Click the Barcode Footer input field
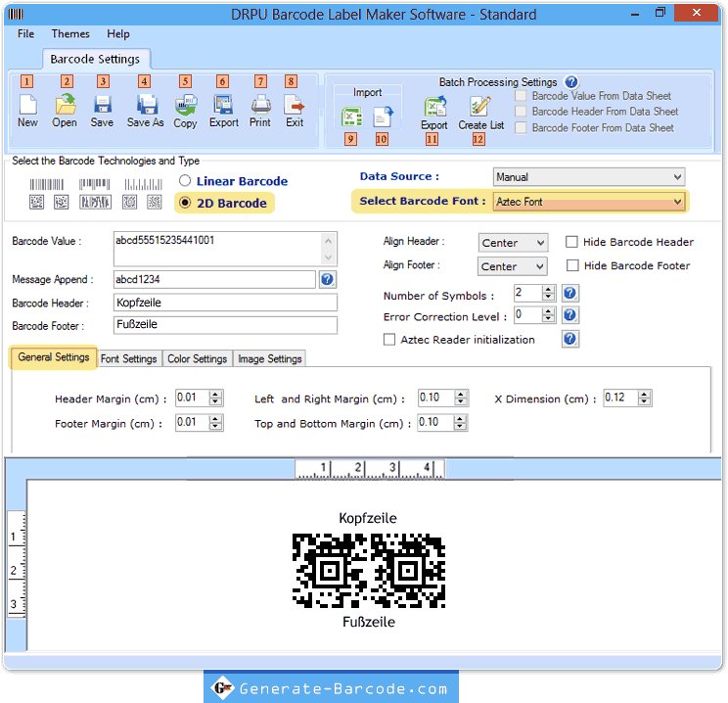Viewport: 728px width, 703px height. 225,324
